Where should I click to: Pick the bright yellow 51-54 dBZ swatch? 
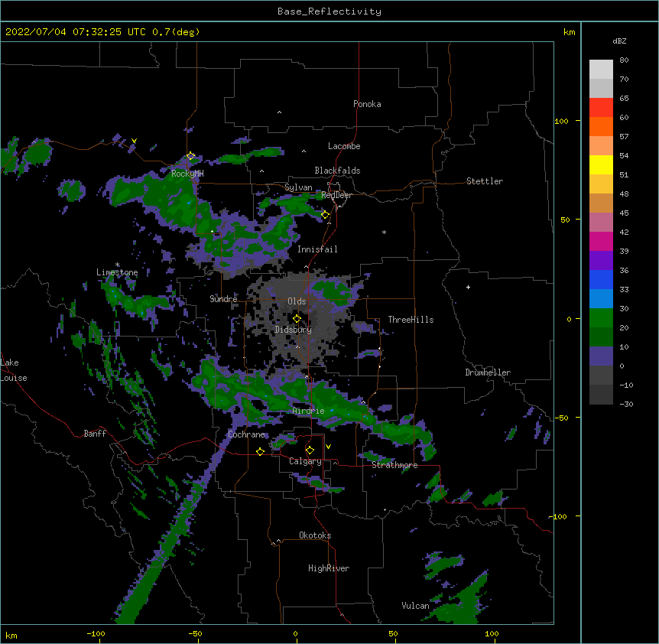click(x=601, y=164)
